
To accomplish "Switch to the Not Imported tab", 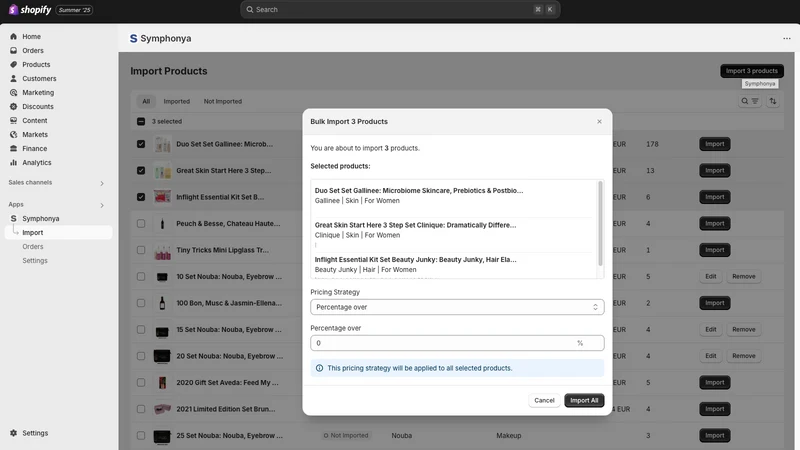I will pyautogui.click(x=222, y=102).
